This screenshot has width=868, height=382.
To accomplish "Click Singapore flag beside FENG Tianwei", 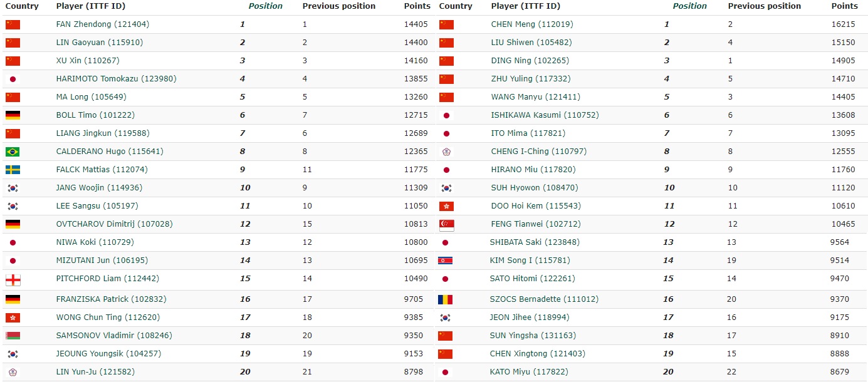I will pos(446,225).
